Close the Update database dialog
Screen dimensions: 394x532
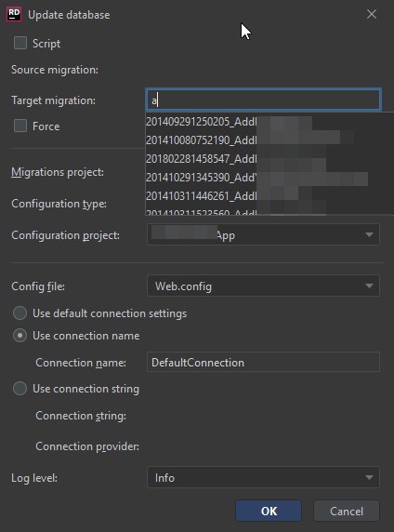372,14
